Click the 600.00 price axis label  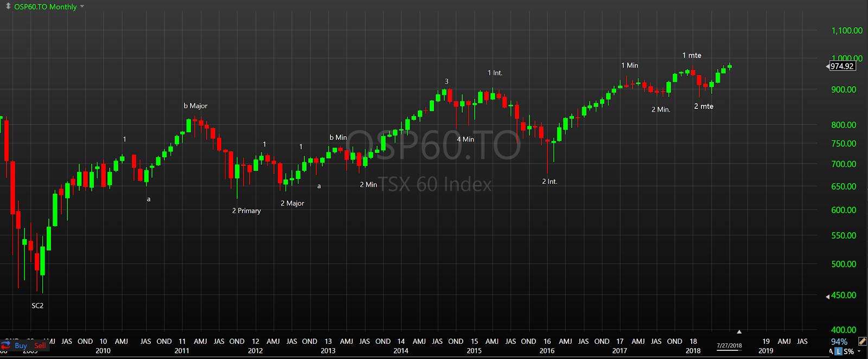click(x=844, y=210)
